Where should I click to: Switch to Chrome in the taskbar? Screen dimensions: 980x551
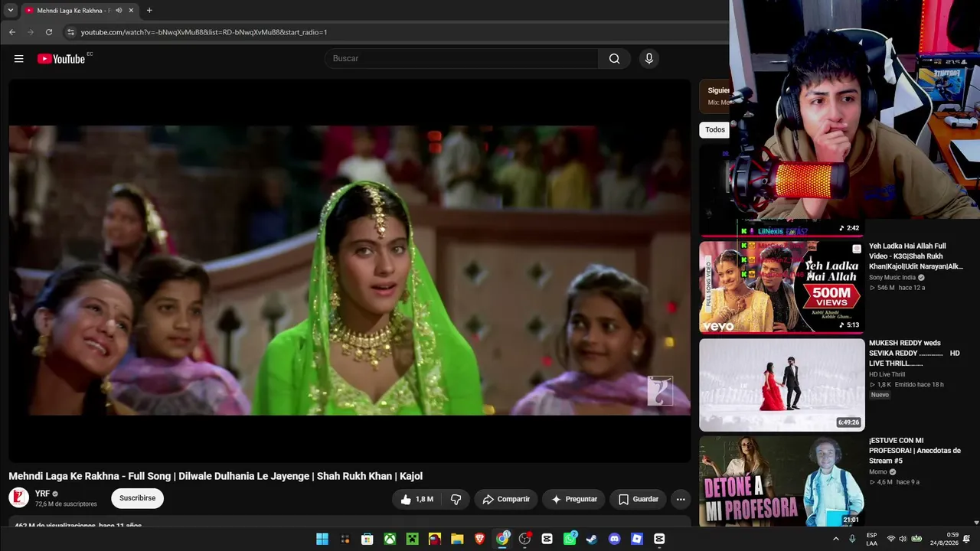tap(502, 540)
